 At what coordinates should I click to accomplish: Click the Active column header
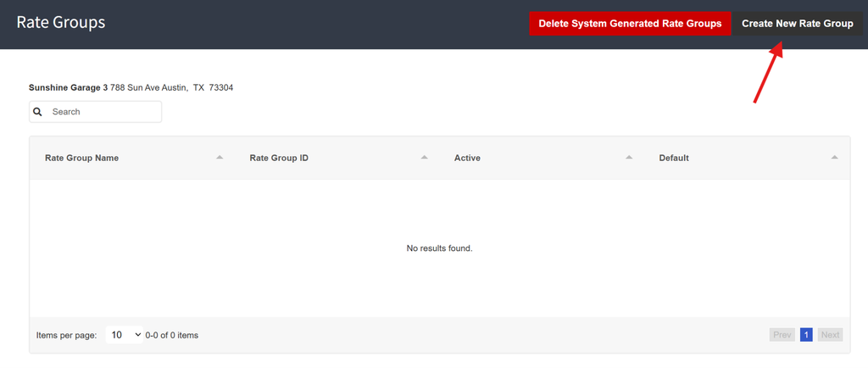pos(467,159)
